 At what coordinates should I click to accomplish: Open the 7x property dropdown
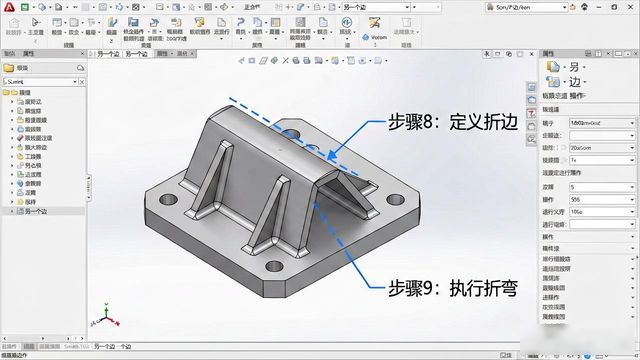(602, 160)
